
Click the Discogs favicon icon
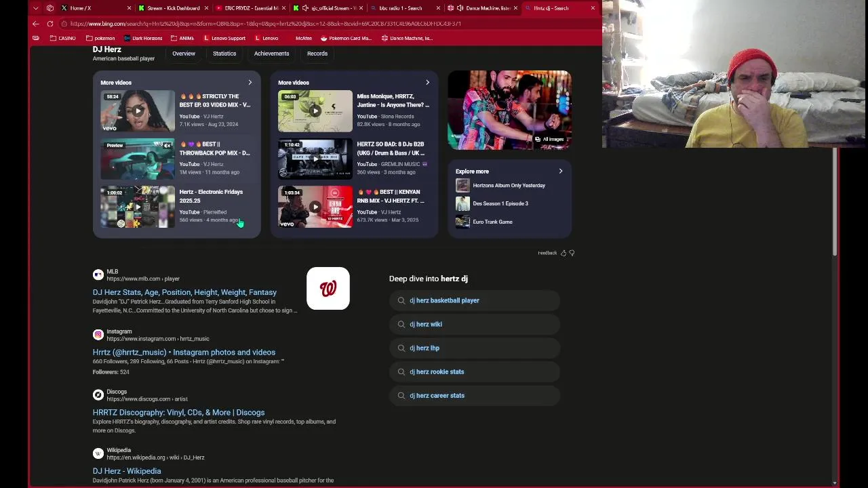98,394
